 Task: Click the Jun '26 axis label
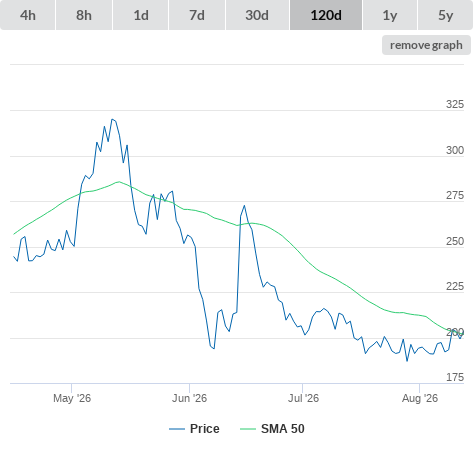[x=189, y=398]
